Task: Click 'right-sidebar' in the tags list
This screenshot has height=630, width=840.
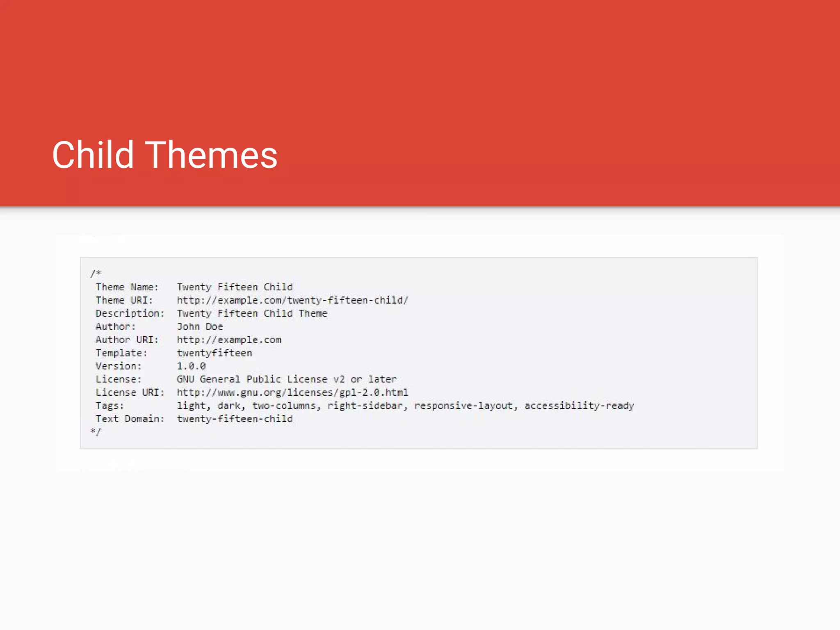Action: pyautogui.click(x=365, y=406)
